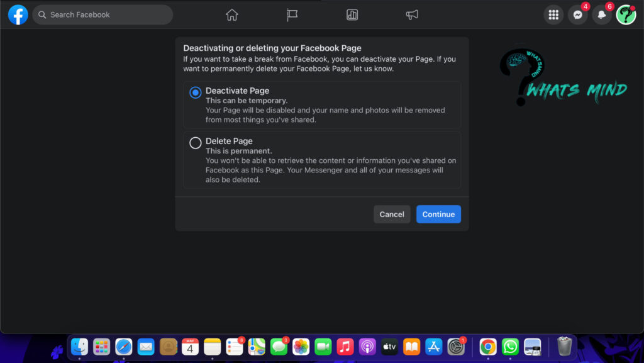
Task: Click the Continue button
Action: 438,215
